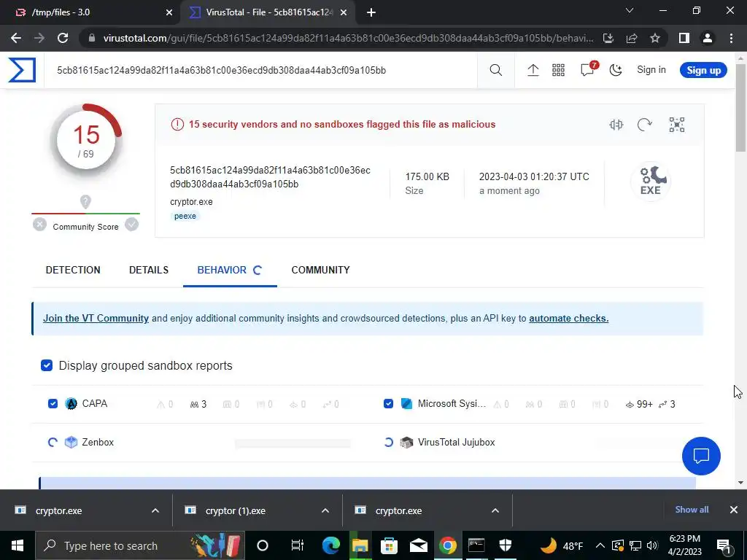747x560 pixels.
Task: Click the Sign in link
Action: pyautogui.click(x=651, y=70)
